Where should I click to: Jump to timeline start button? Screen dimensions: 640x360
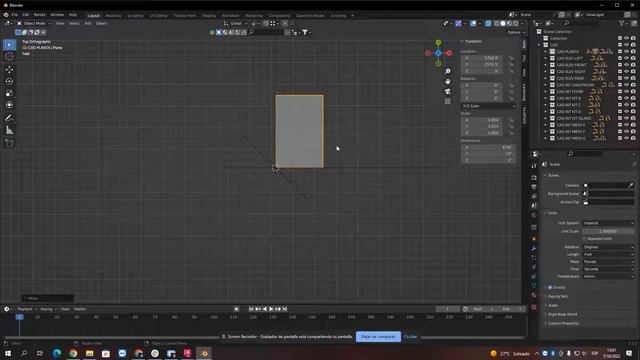click(251, 309)
